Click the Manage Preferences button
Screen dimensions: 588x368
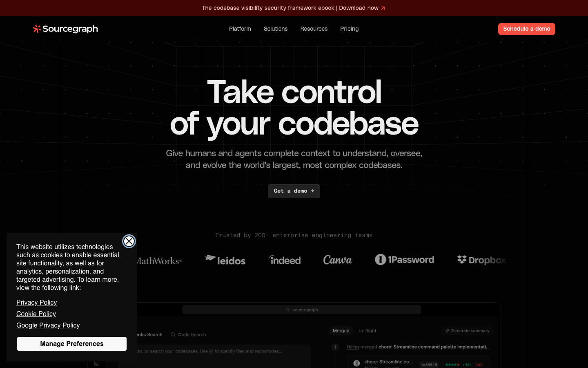point(72,344)
